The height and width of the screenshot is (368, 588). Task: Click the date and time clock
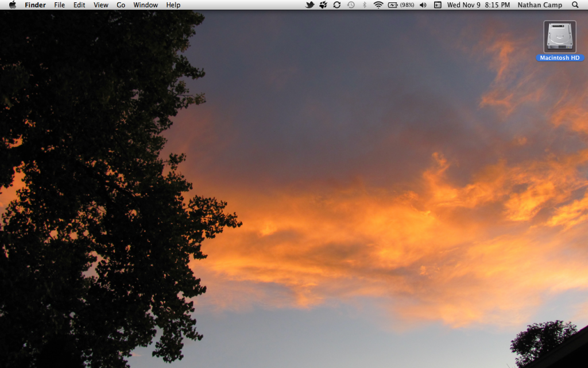pyautogui.click(x=478, y=5)
